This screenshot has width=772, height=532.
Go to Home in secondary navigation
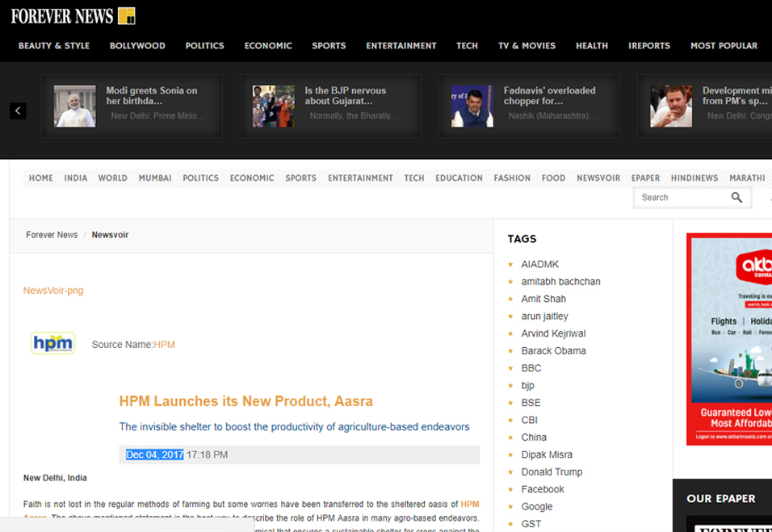(41, 178)
